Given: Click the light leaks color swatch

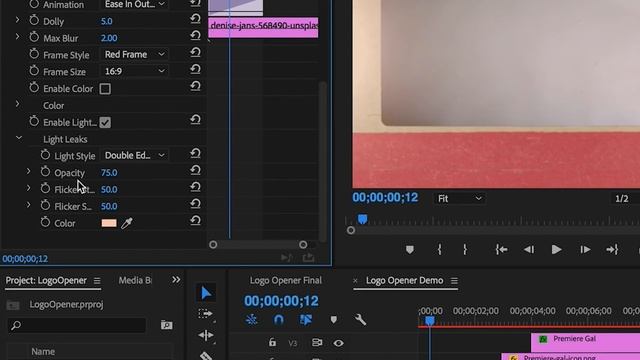Looking at the screenshot, I should [109, 223].
